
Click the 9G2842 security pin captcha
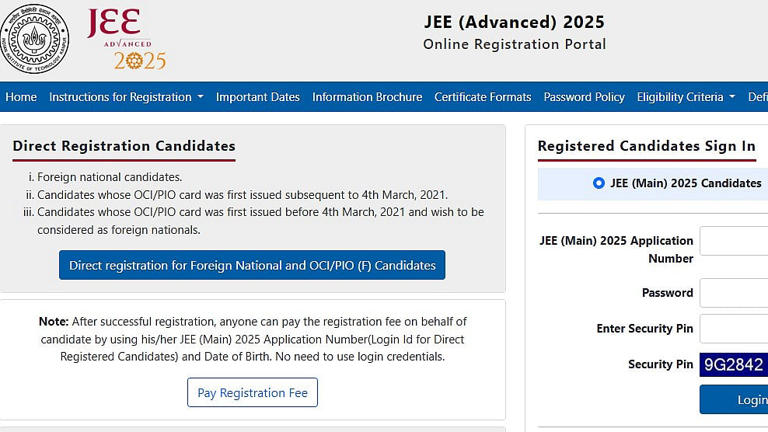tap(734, 365)
